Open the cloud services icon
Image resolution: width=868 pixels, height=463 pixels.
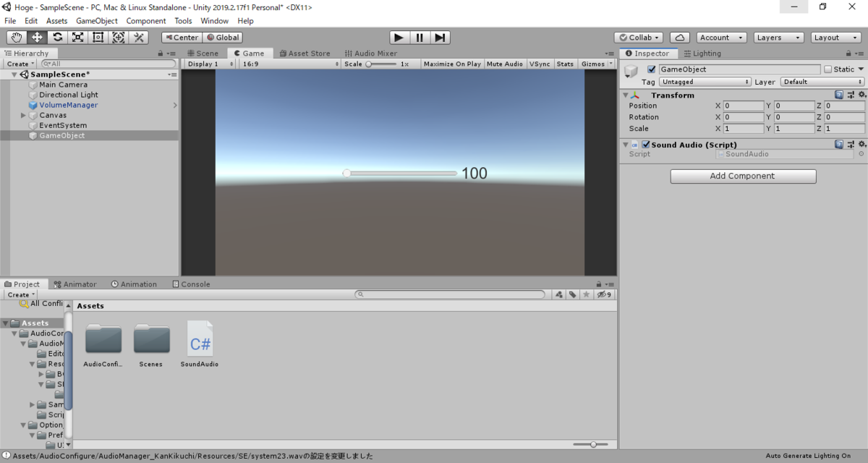pyautogui.click(x=679, y=38)
